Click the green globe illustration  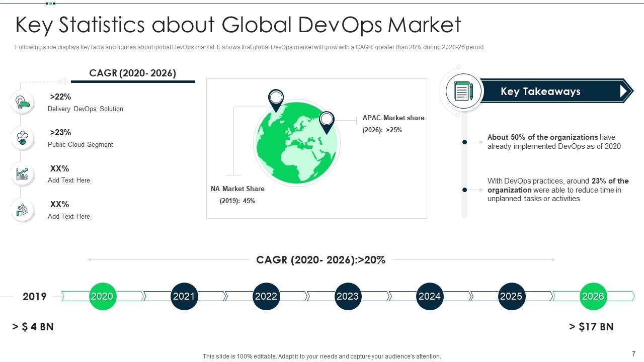297,143
